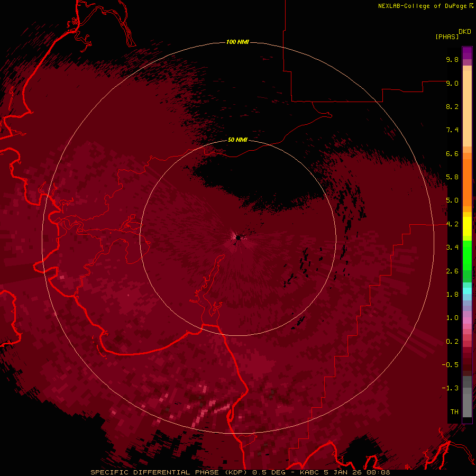Click the 2.6 scale value

click(x=452, y=271)
